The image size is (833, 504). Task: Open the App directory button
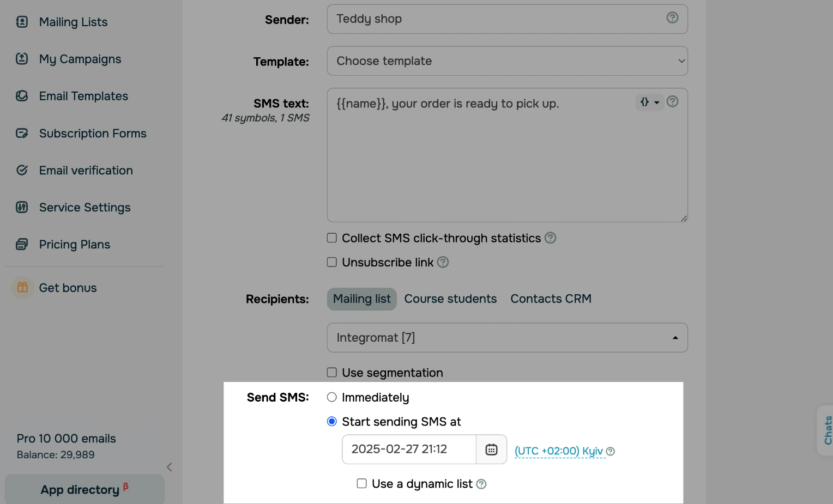click(84, 489)
